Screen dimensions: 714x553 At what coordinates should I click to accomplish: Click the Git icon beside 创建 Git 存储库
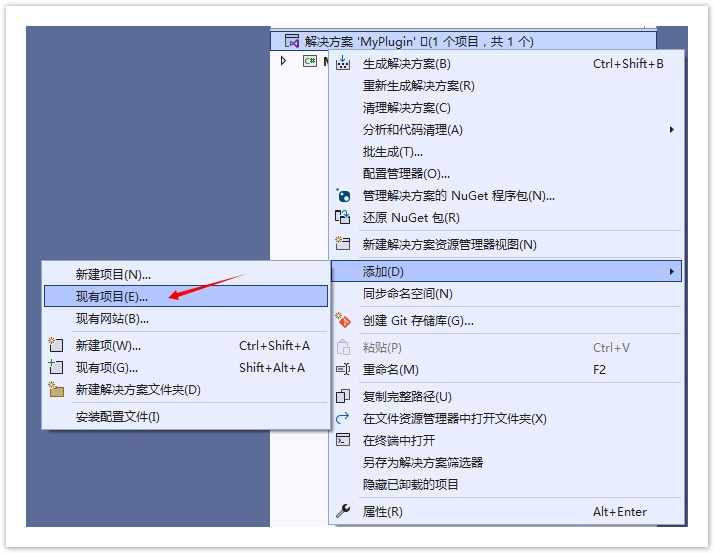coord(343,321)
